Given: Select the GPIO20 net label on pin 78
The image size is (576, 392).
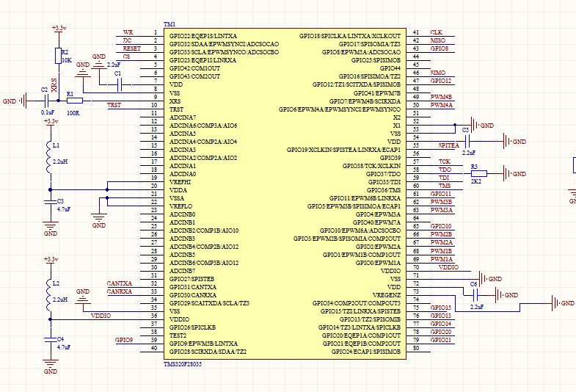Looking at the screenshot, I should 441,332.
